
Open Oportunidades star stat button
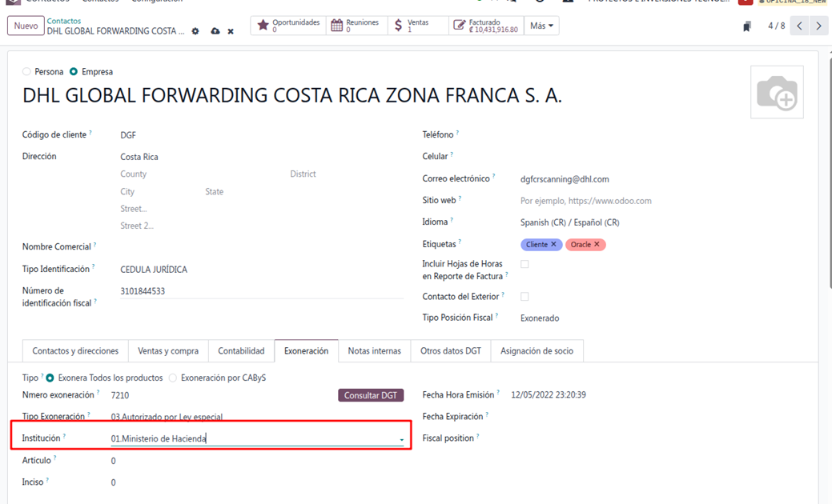point(288,26)
